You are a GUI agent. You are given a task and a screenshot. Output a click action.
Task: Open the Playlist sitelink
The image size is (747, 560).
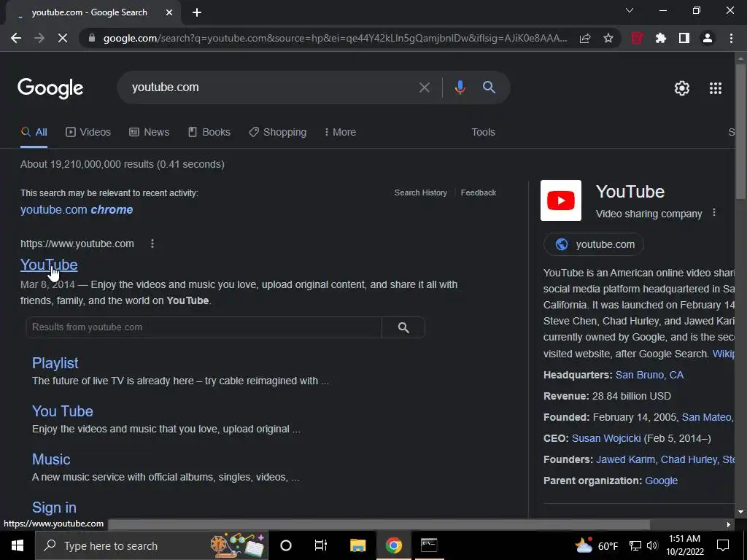[x=55, y=363]
